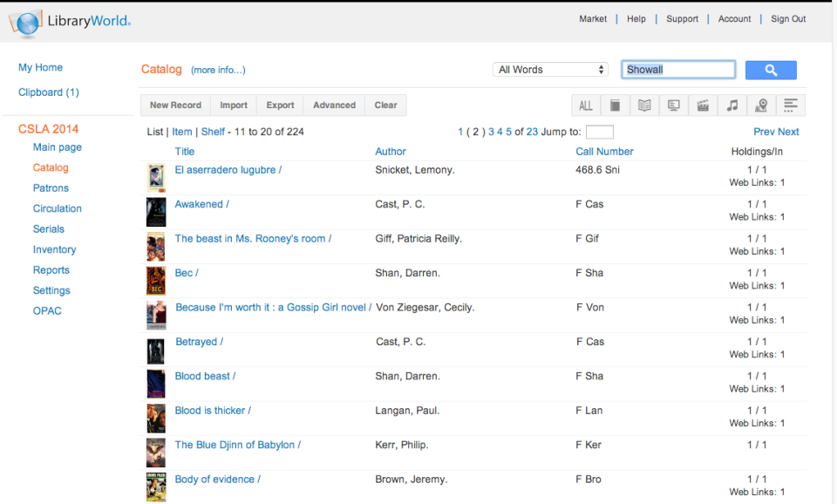Click the New Record button
837x504 pixels.
click(x=175, y=105)
